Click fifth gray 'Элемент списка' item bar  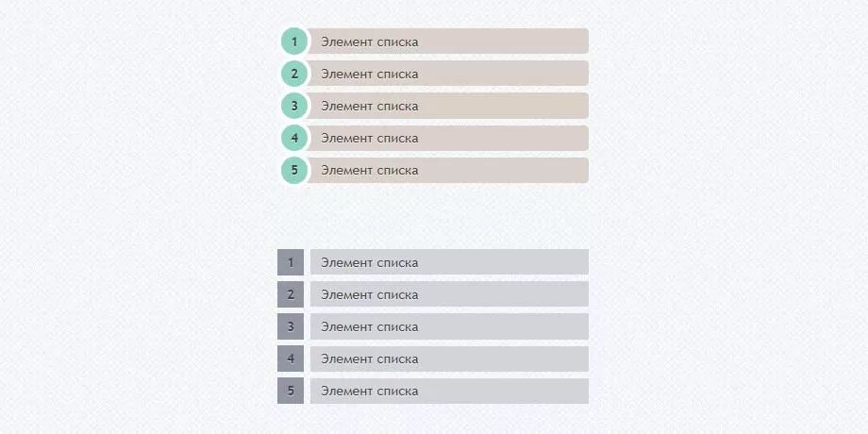(x=449, y=391)
